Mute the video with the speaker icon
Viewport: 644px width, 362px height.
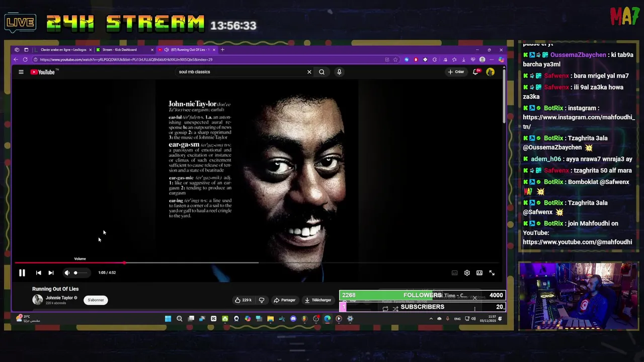(x=67, y=273)
